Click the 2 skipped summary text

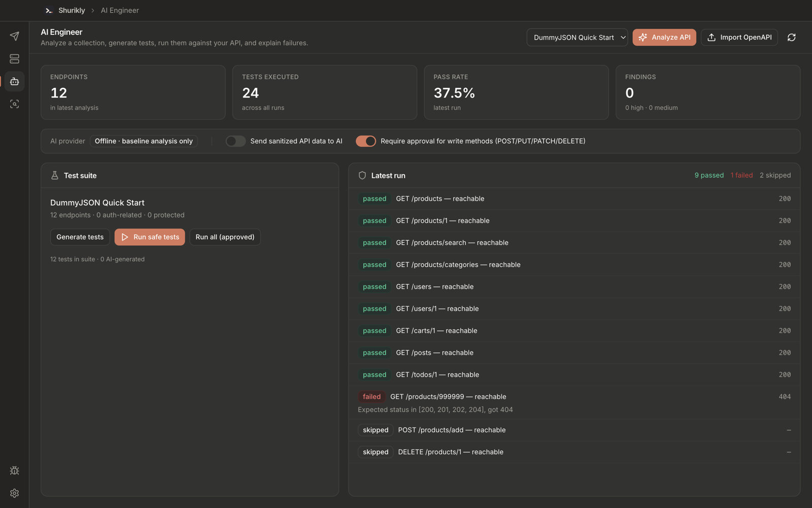point(775,175)
